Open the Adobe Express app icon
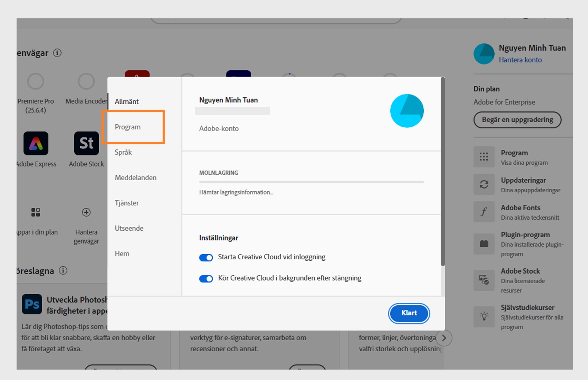 click(x=36, y=143)
